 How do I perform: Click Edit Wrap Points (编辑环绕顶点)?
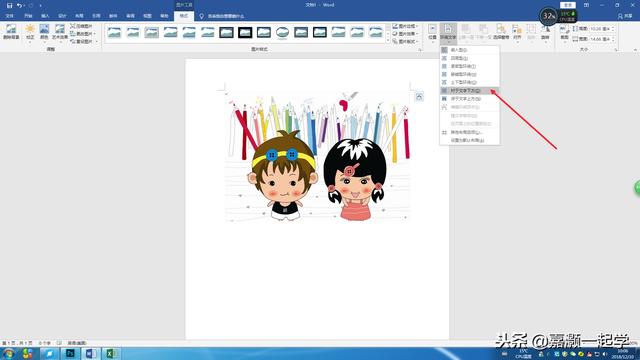(469, 107)
